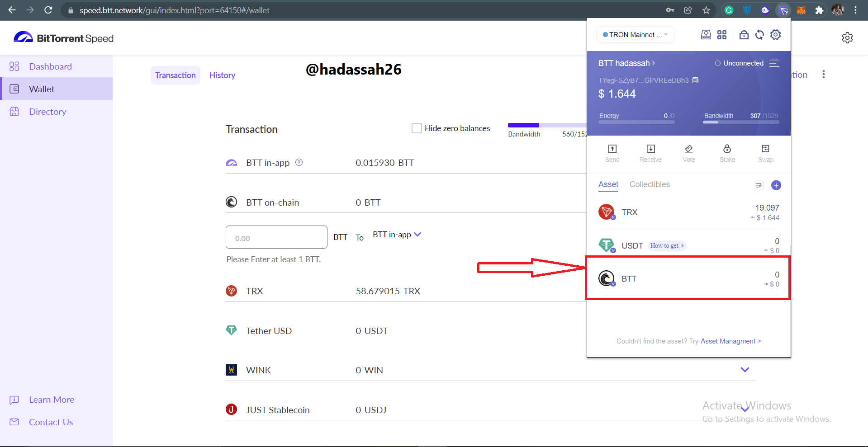Open the Chrome extensions puzzle icon
This screenshot has width=868, height=447.
[819, 10]
